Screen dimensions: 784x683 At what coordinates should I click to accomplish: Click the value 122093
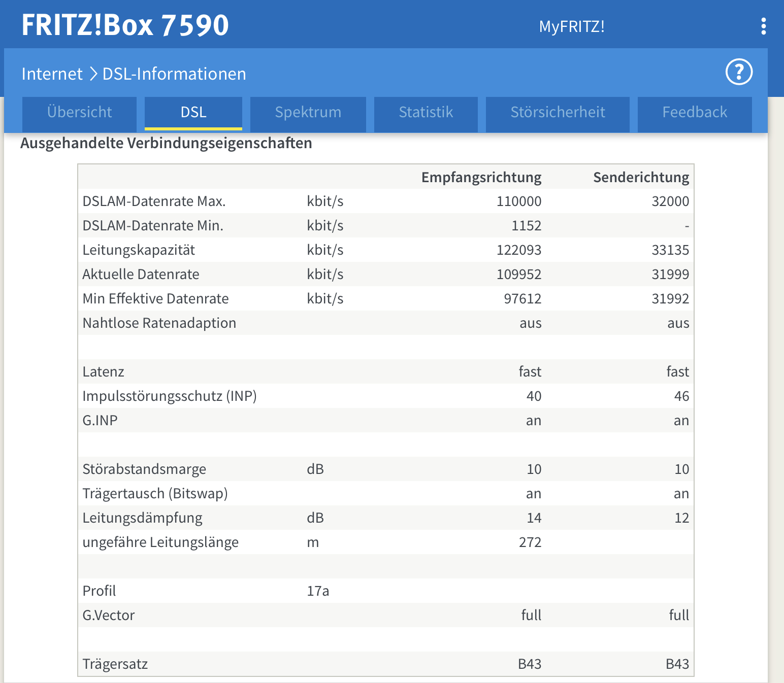(x=519, y=250)
